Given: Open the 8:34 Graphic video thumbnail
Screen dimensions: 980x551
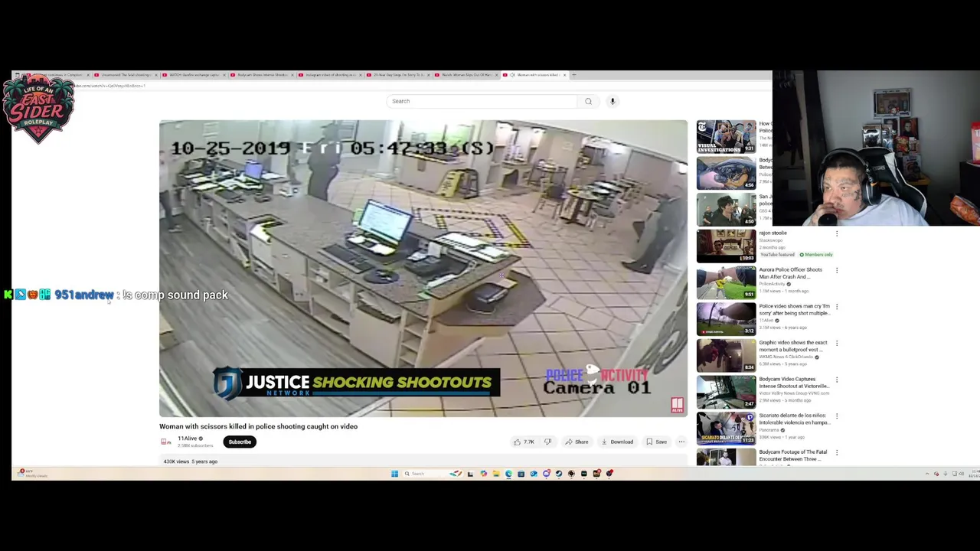Looking at the screenshot, I should pos(726,356).
